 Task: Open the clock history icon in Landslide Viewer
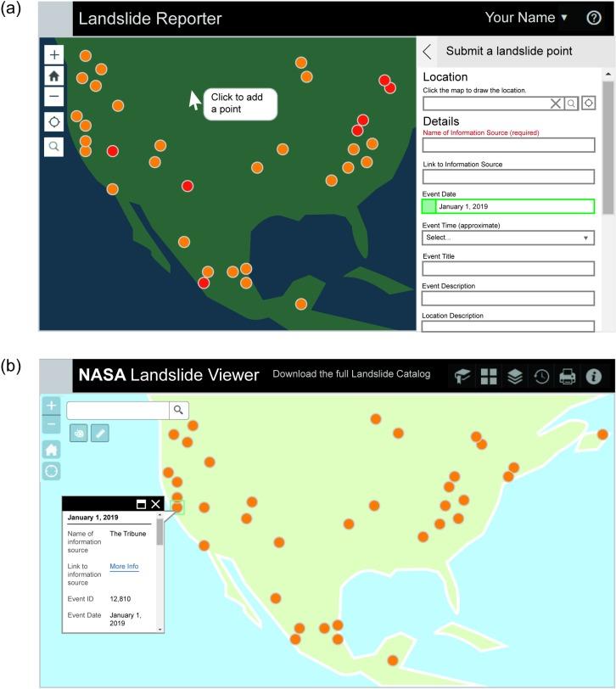point(541,377)
